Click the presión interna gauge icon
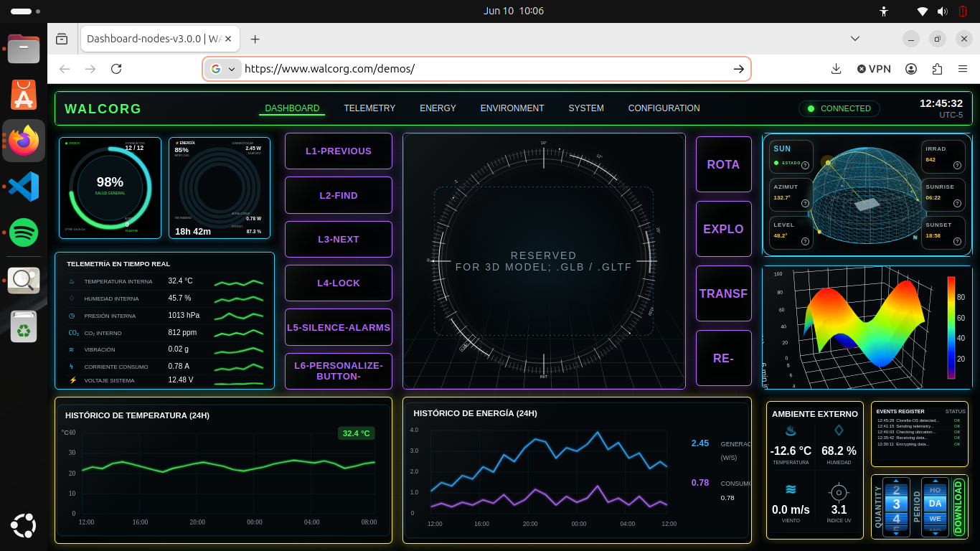 (72, 316)
